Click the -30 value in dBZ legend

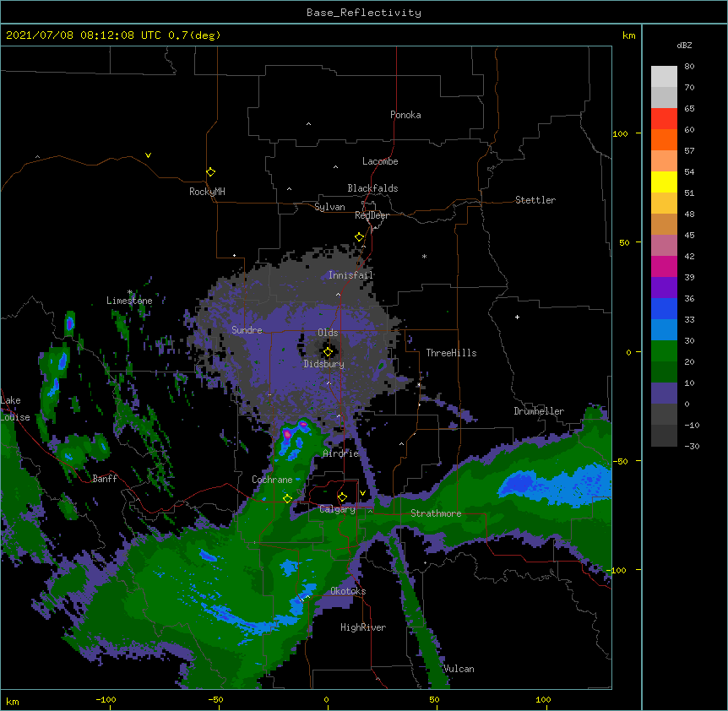pyautogui.click(x=692, y=447)
